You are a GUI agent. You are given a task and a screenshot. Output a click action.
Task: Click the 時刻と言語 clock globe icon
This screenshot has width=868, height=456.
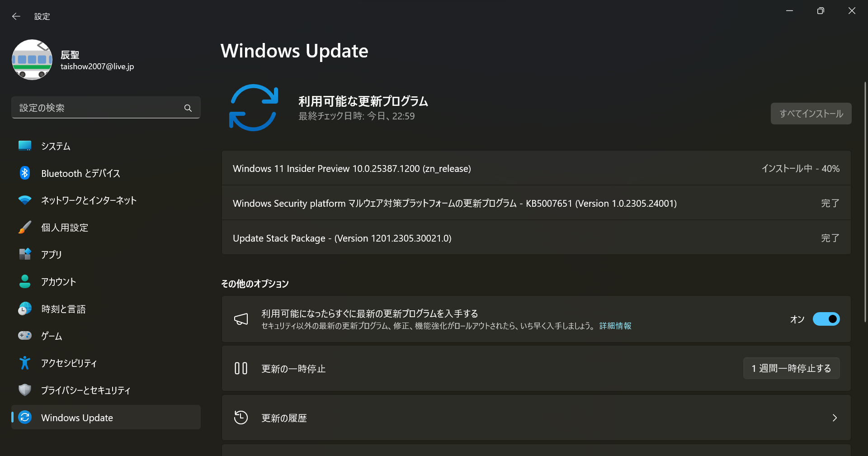[x=25, y=309]
